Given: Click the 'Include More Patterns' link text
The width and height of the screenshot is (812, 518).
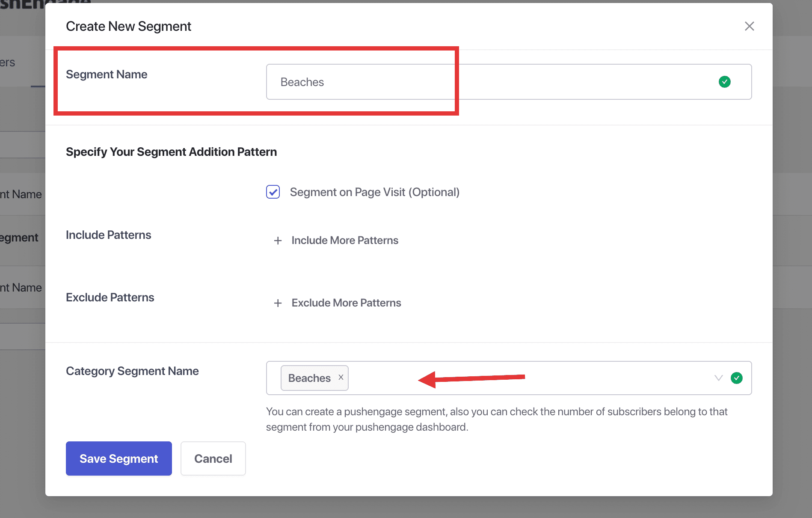Looking at the screenshot, I should (344, 241).
